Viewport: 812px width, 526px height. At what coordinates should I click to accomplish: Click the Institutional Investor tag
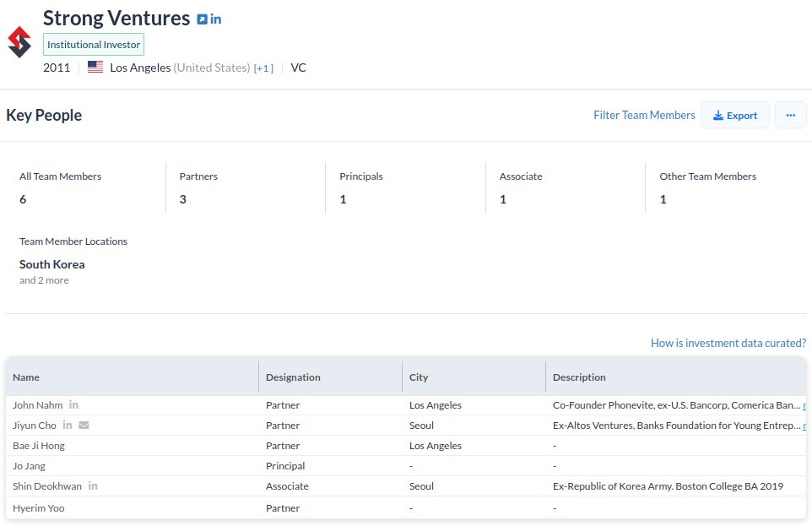tap(94, 44)
